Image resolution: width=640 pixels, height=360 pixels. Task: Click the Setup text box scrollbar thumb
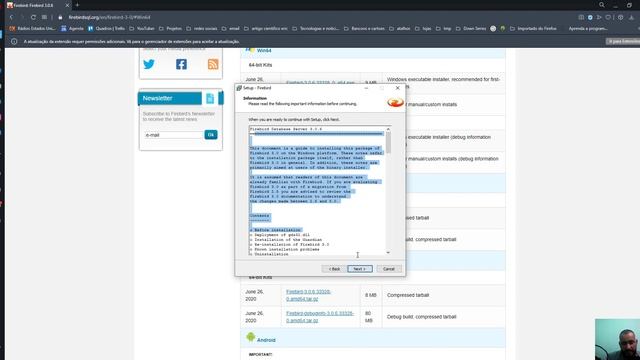tap(388, 143)
